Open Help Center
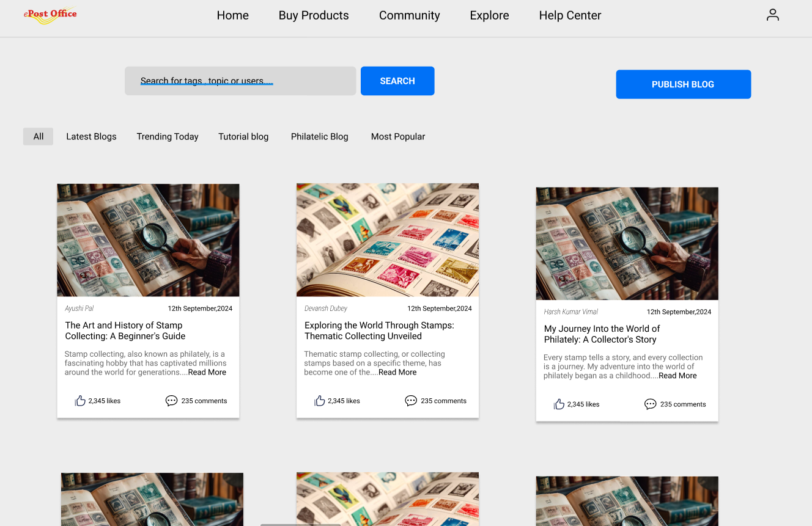Image resolution: width=812 pixels, height=526 pixels. pyautogui.click(x=570, y=15)
